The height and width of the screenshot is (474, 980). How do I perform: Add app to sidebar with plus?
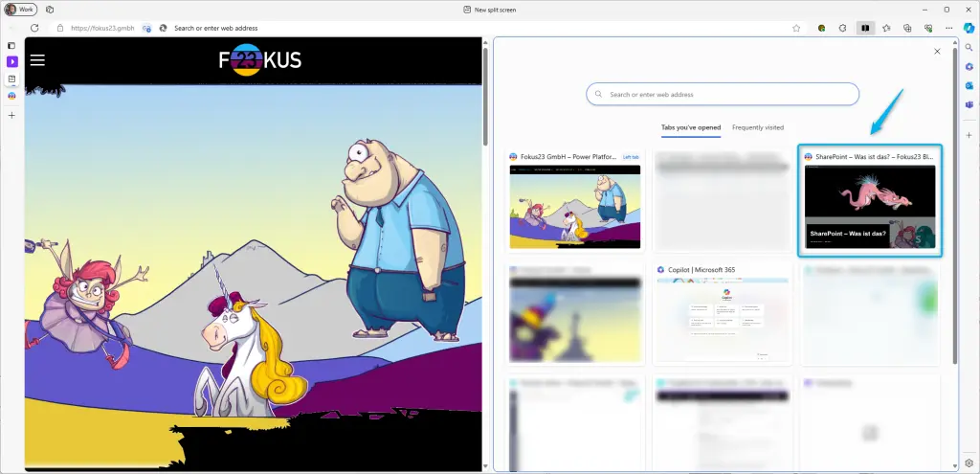tap(969, 135)
